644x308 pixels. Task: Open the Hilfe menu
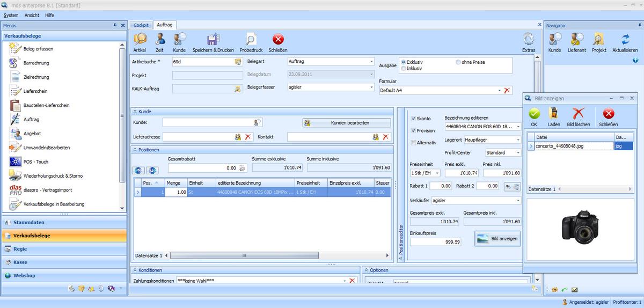tap(49, 15)
